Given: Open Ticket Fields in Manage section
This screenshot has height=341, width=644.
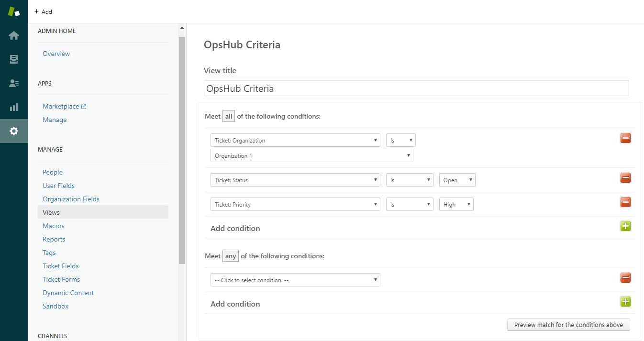Looking at the screenshot, I should 60,266.
